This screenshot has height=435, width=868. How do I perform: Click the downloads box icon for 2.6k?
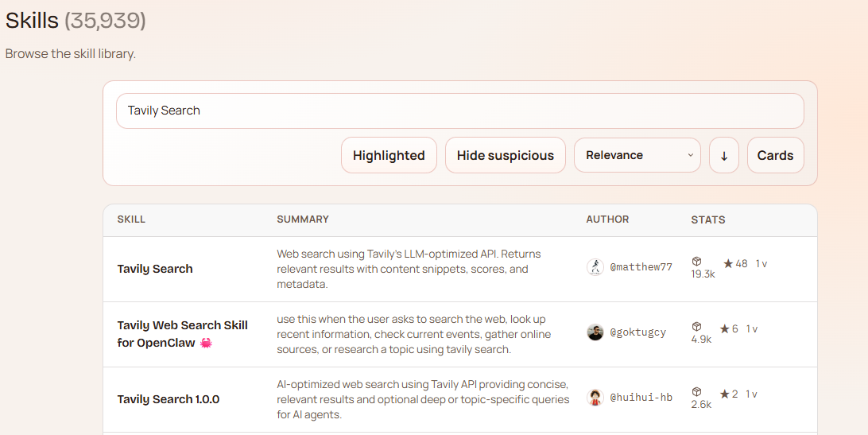(x=696, y=392)
